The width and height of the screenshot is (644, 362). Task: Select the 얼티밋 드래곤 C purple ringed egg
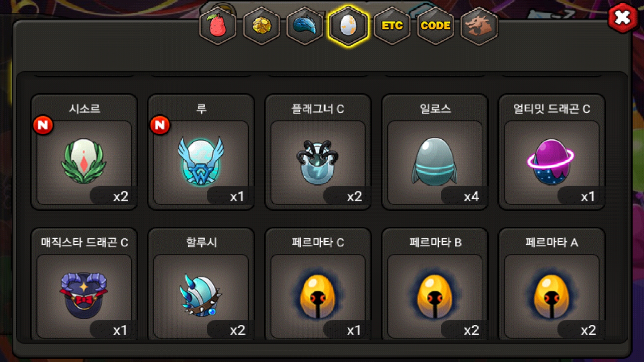point(552,153)
